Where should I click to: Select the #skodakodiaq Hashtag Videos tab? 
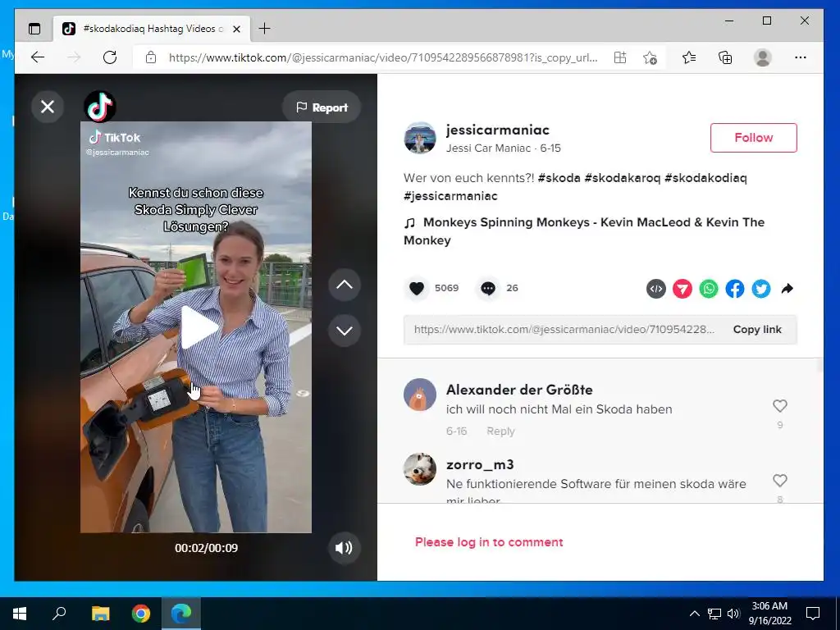tap(152, 29)
